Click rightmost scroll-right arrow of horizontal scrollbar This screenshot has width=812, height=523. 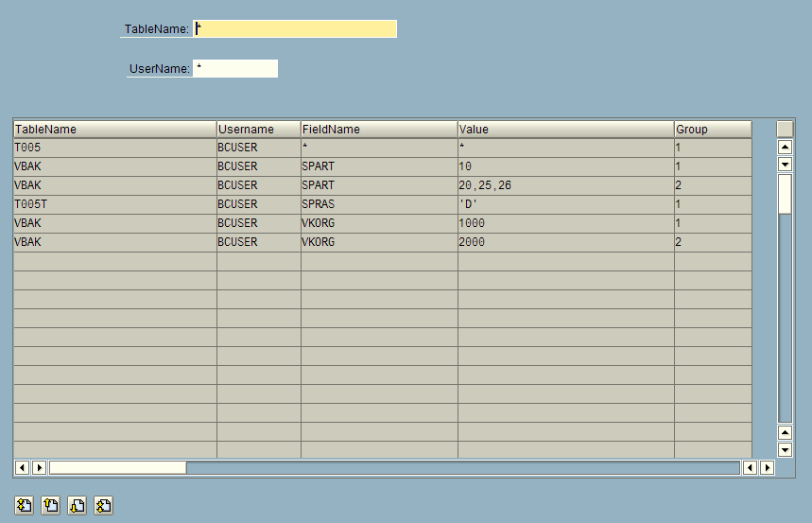pyautogui.click(x=768, y=467)
